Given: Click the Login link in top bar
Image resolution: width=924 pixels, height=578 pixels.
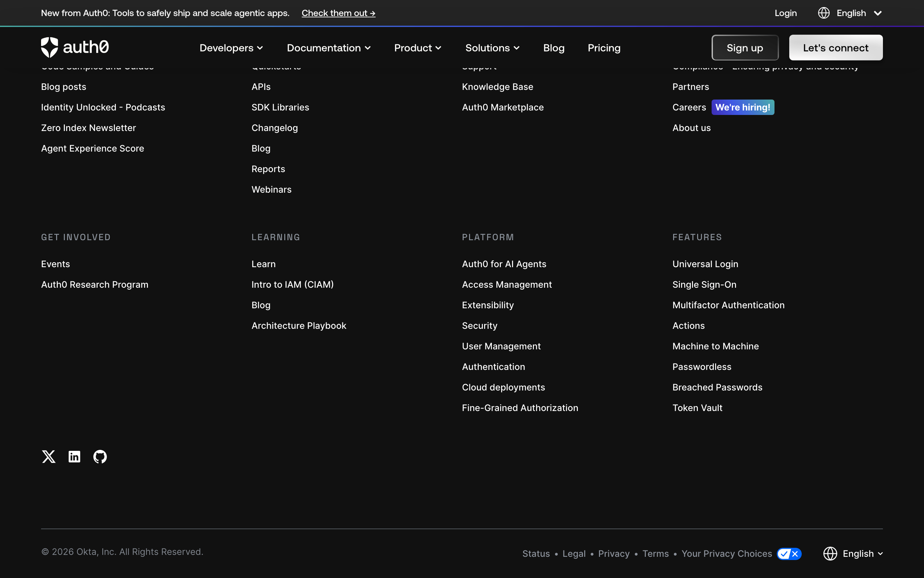Looking at the screenshot, I should pos(785,13).
